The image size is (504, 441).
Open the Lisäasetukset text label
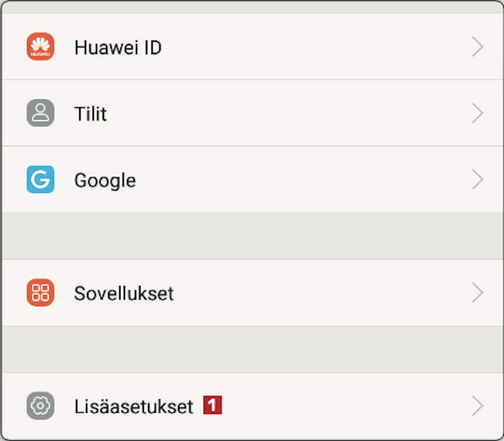pos(134,406)
